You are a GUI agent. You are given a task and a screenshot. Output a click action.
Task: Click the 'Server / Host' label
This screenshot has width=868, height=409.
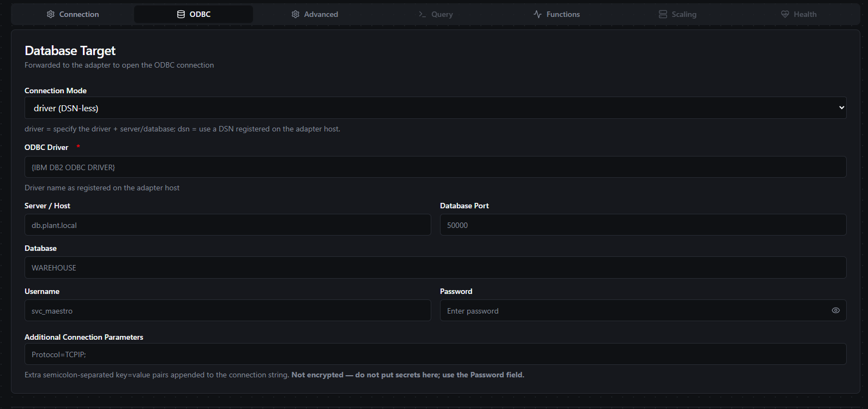tap(47, 206)
